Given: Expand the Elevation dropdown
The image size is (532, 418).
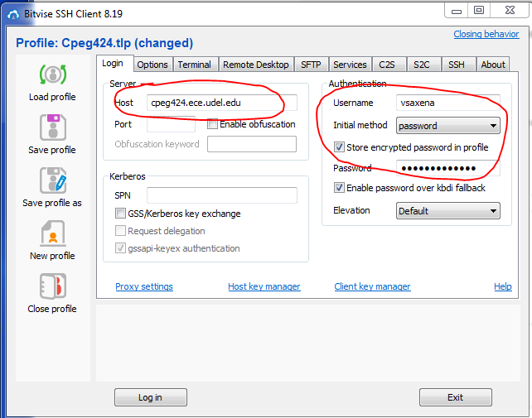Looking at the screenshot, I should pos(448,211).
